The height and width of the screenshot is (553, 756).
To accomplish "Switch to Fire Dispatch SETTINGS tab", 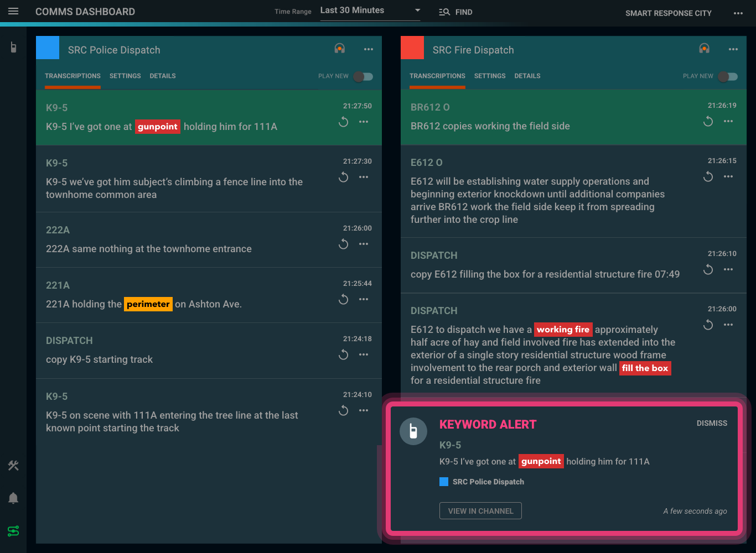I will pyautogui.click(x=490, y=76).
